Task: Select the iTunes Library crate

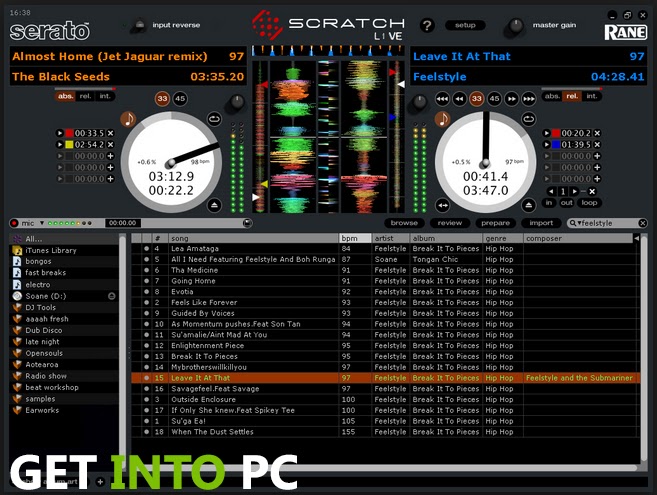Action: pyautogui.click(x=64, y=250)
